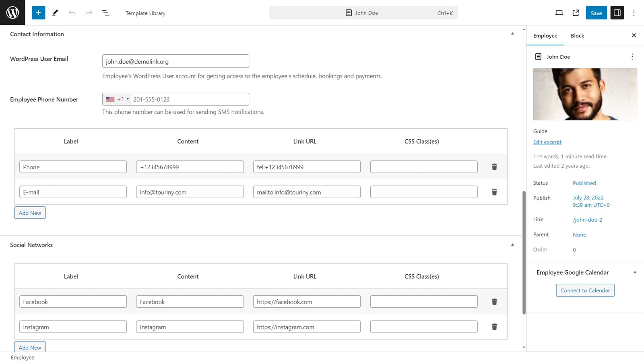Delete the Facebook social row
The width and height of the screenshot is (644, 362).
(x=494, y=302)
